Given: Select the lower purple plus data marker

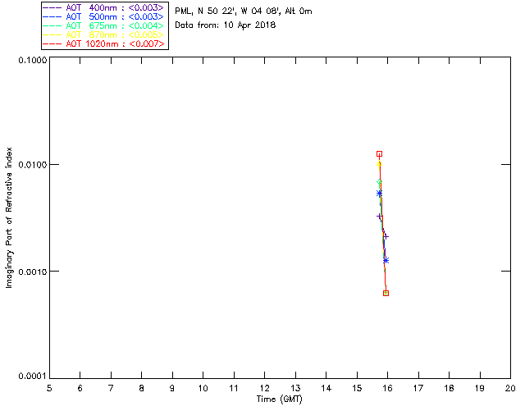Looking at the screenshot, I should pyautogui.click(x=386, y=237).
